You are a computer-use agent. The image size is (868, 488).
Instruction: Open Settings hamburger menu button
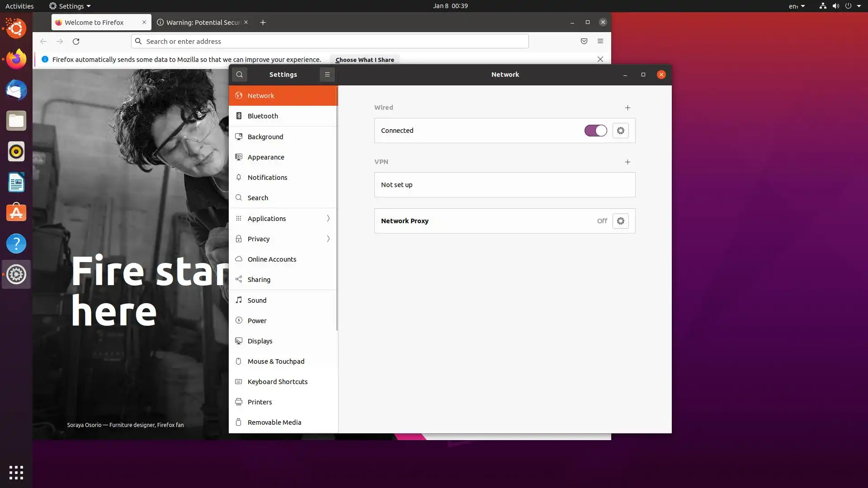[327, 75]
